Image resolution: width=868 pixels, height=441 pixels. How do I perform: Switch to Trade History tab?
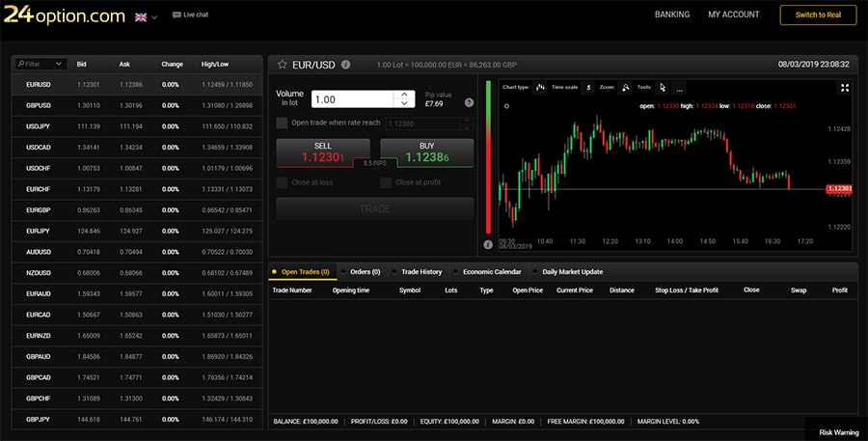coord(420,272)
